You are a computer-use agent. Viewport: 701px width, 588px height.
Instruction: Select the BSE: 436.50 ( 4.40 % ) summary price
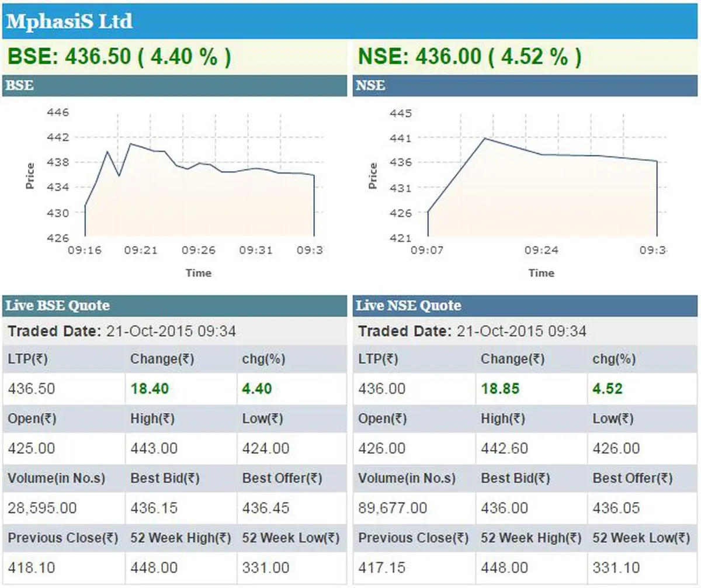tap(119, 57)
